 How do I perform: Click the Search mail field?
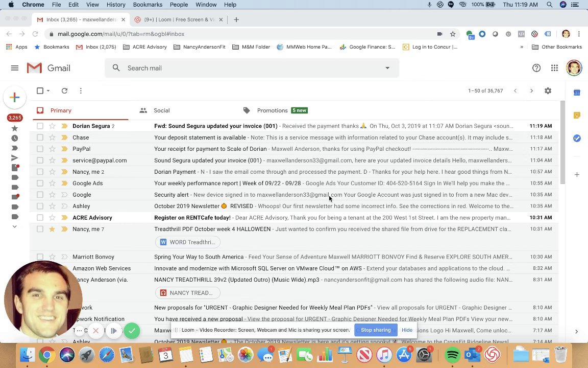tap(252, 68)
